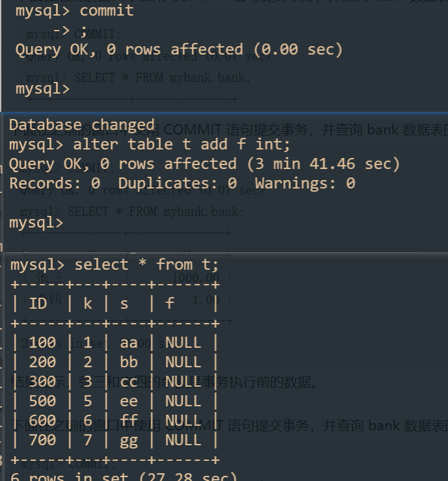This screenshot has height=481, width=448.
Task: Click the 'f' column header
Action: (x=170, y=304)
